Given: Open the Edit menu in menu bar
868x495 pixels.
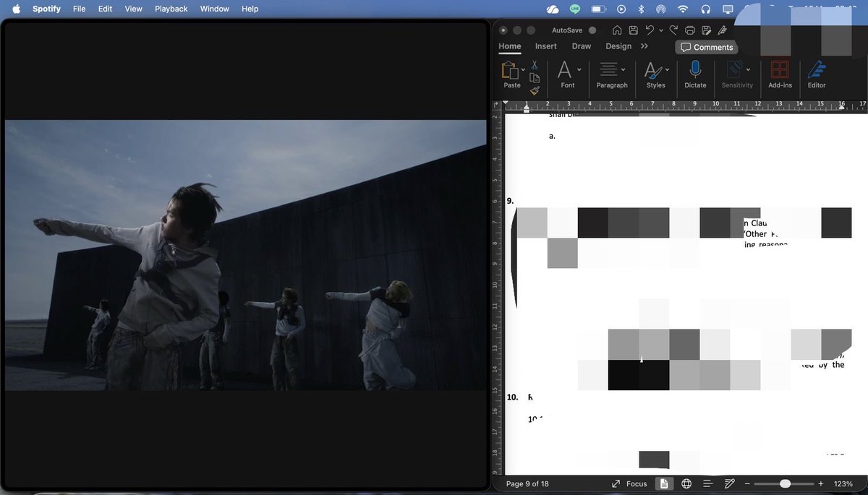Looking at the screenshot, I should click(x=105, y=9).
